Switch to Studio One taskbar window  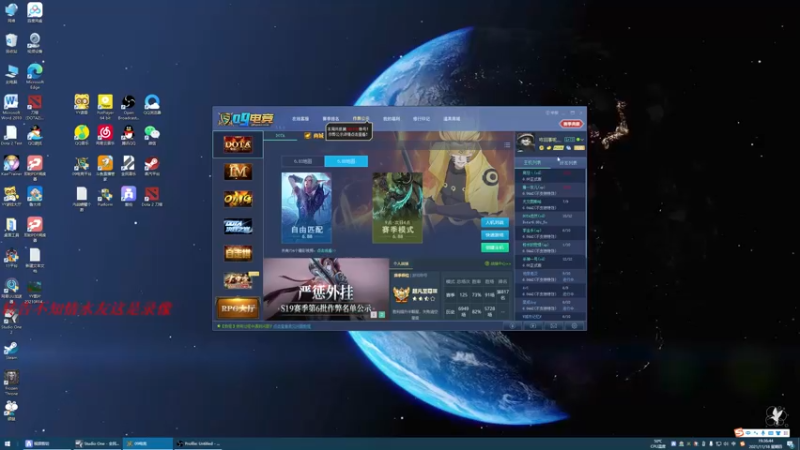(x=97, y=444)
